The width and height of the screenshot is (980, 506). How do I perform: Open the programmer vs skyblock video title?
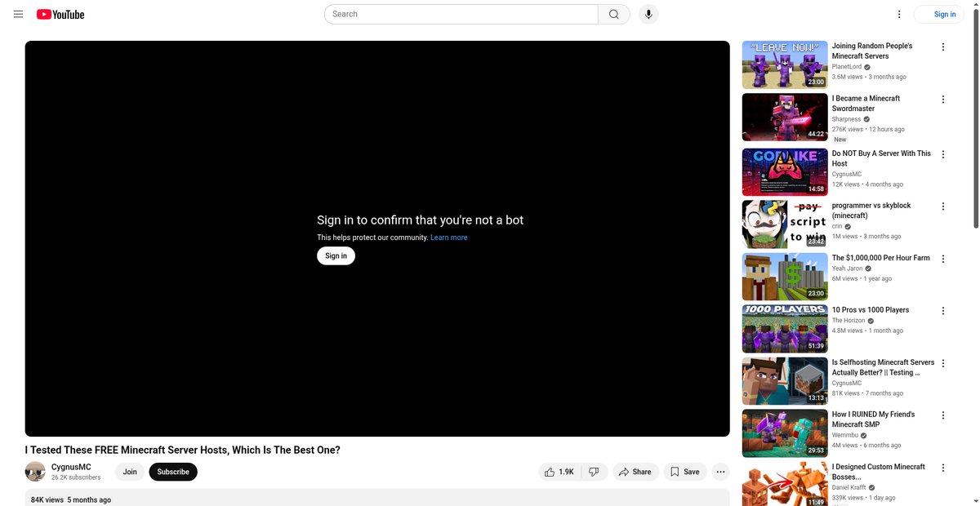pyautogui.click(x=871, y=211)
